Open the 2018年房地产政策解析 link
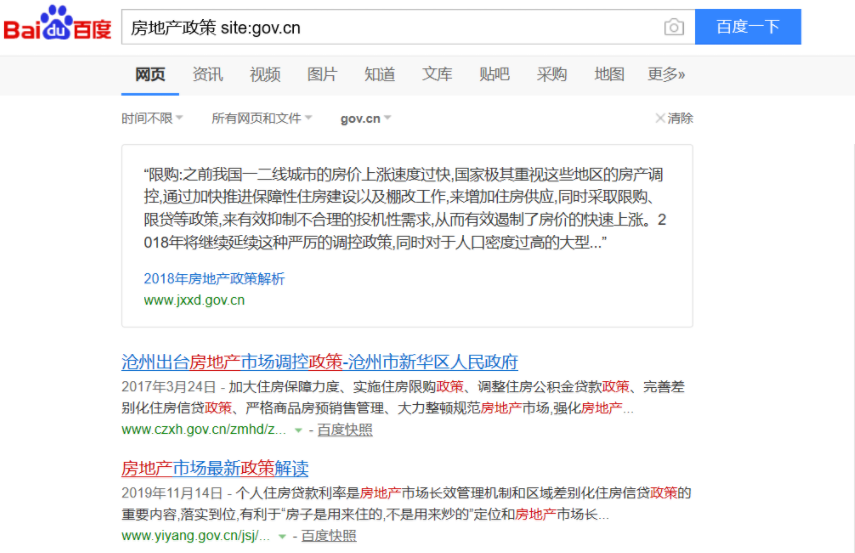The width and height of the screenshot is (855, 553). pos(214,278)
